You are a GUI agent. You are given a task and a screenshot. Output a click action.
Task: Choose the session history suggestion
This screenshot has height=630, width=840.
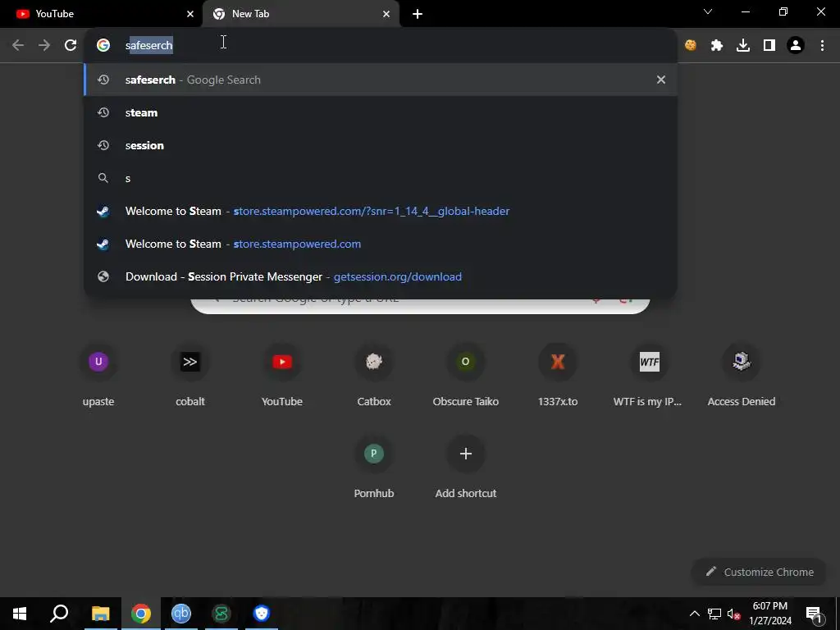[x=381, y=145]
